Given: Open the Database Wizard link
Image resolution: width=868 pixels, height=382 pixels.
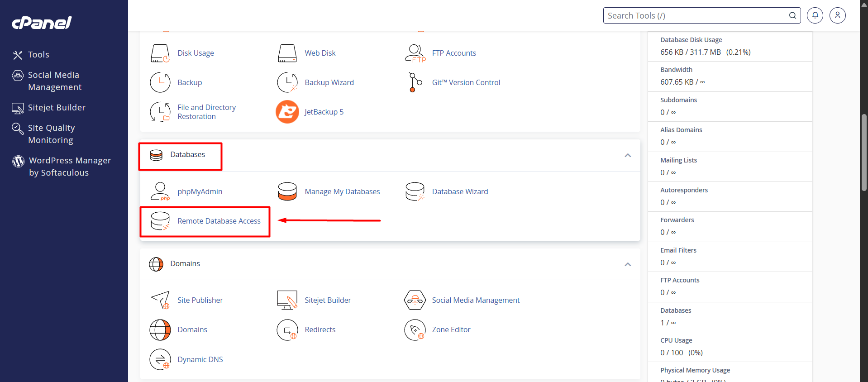Looking at the screenshot, I should pos(460,191).
